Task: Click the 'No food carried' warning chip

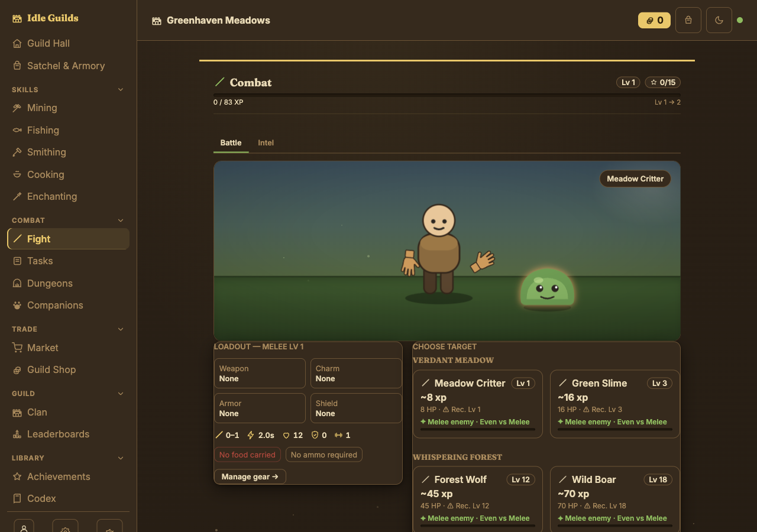Action: click(x=247, y=455)
